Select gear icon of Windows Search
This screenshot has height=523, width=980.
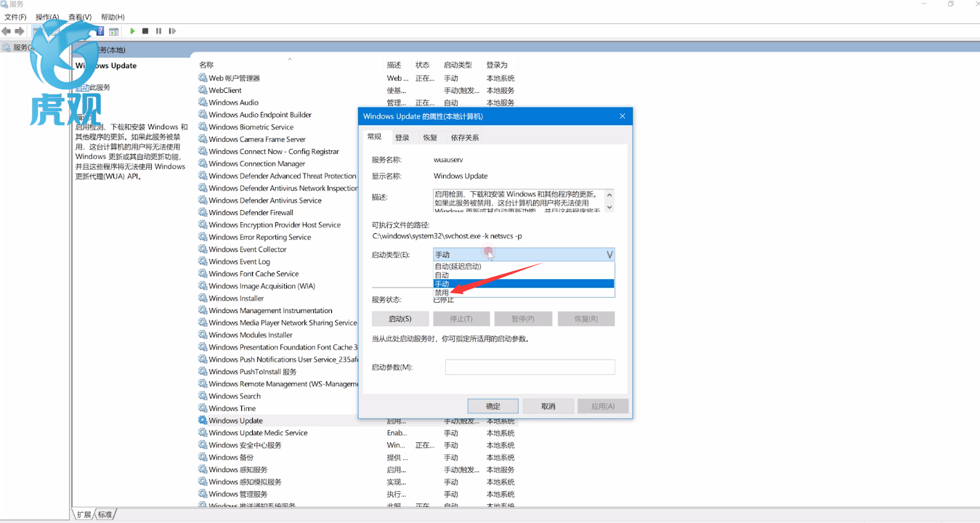(203, 396)
